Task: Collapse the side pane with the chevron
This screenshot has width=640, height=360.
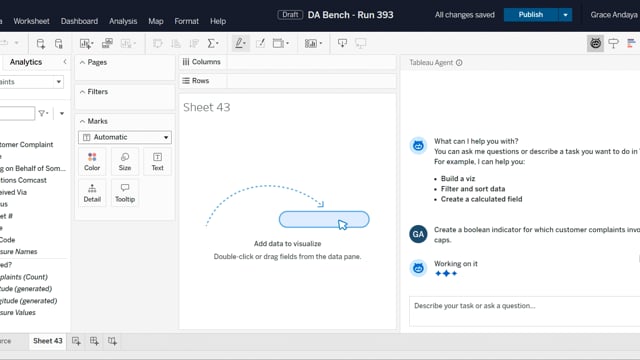Action: click(65, 62)
